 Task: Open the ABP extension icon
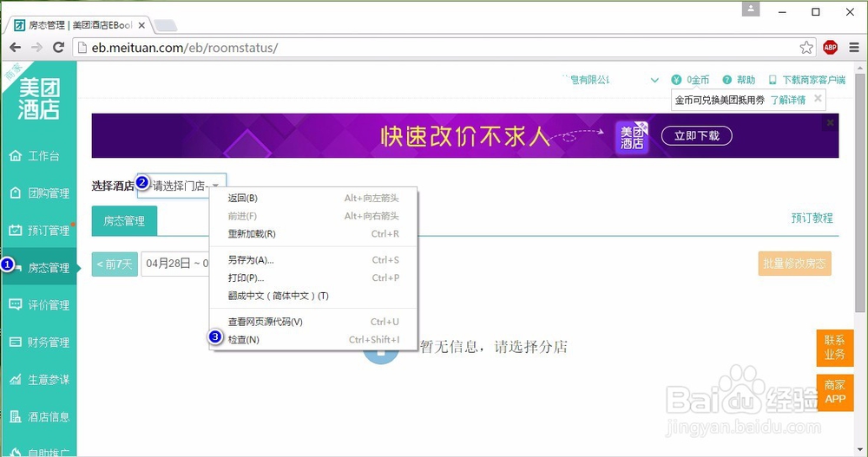(830, 48)
